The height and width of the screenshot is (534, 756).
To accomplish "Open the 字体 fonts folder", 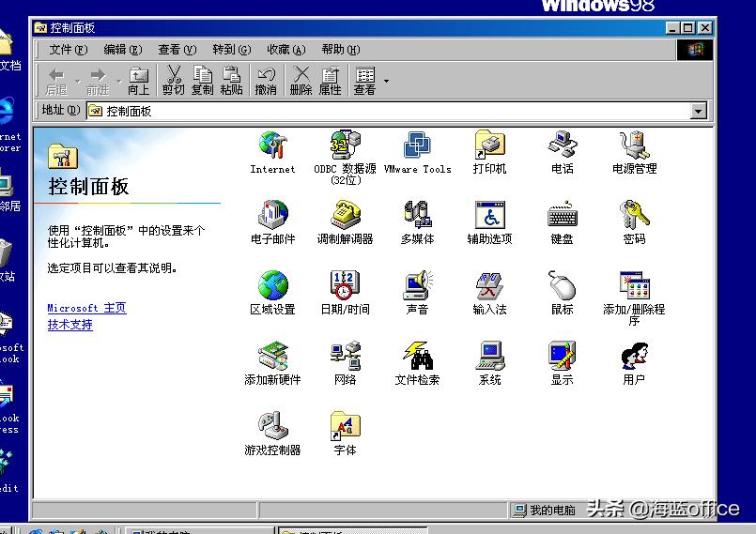I will (x=346, y=434).
